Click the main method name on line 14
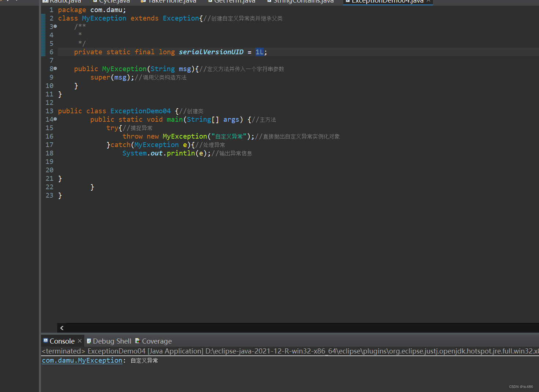 click(175, 120)
